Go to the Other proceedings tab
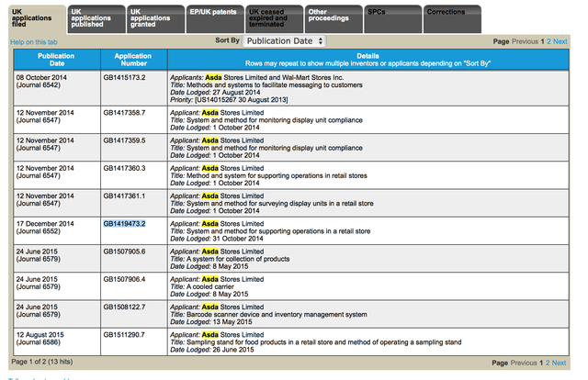This screenshot has width=588, height=380. [x=334, y=19]
